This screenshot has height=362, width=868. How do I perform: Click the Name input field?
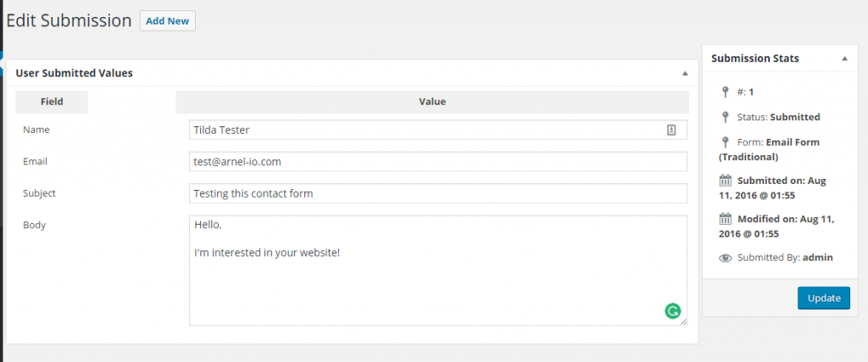pyautogui.click(x=424, y=130)
